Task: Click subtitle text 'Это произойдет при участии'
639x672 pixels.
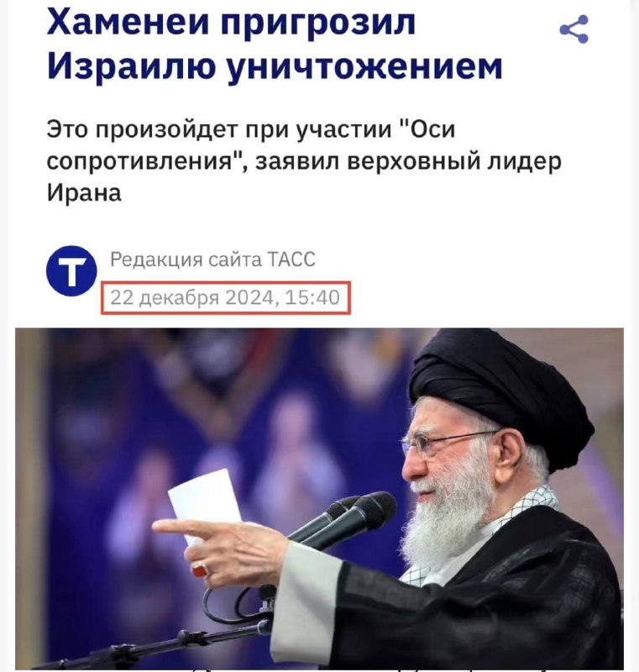Action: (x=219, y=130)
